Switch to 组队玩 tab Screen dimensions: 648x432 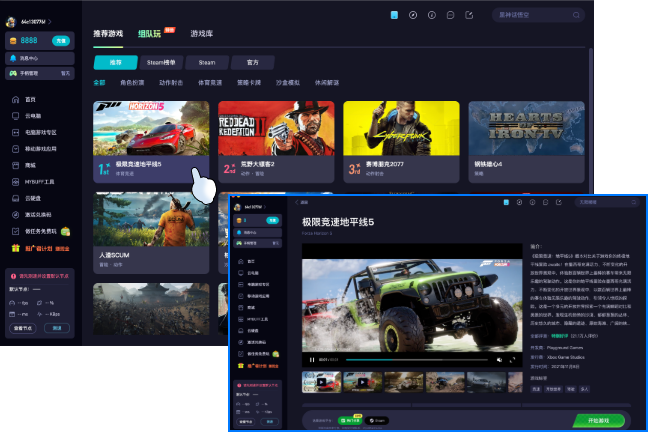pyautogui.click(x=149, y=34)
